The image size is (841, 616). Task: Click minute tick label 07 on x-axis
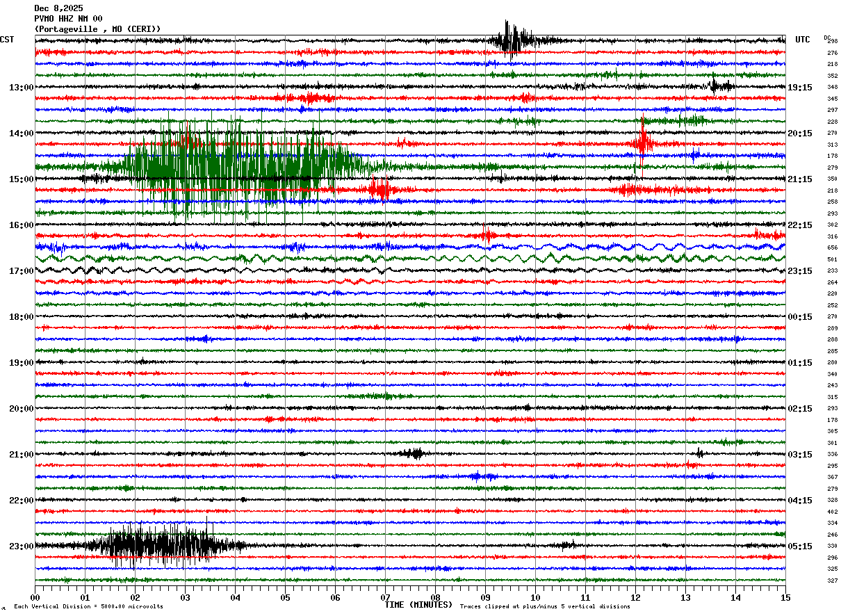385,597
